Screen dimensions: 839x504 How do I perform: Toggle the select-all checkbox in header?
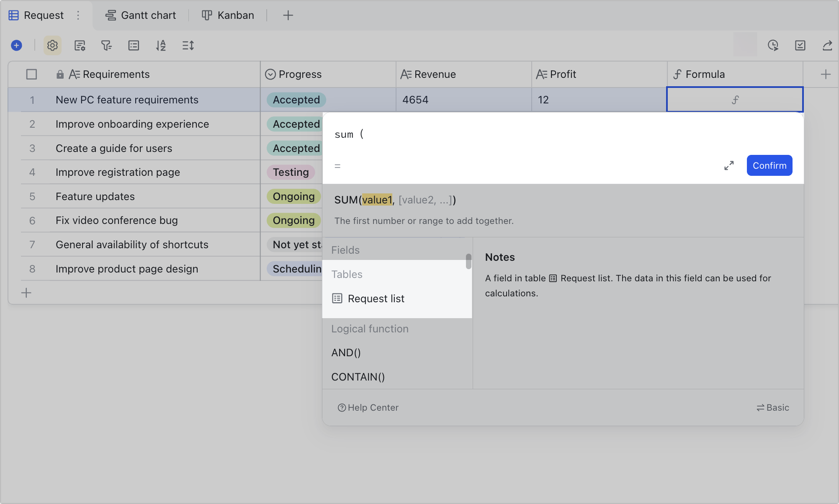point(32,74)
